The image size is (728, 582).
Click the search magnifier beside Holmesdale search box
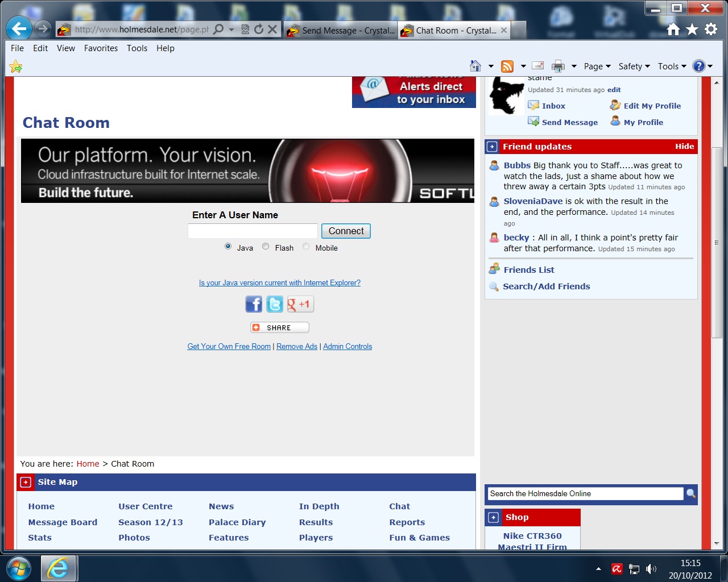(x=691, y=493)
